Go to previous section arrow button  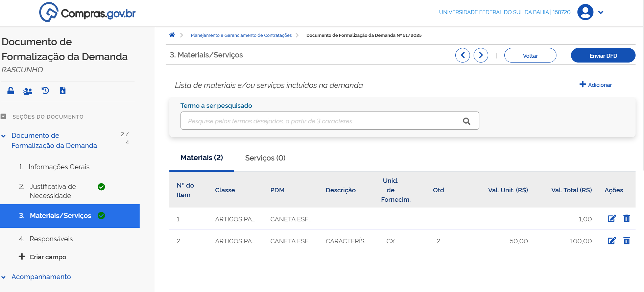(x=462, y=55)
